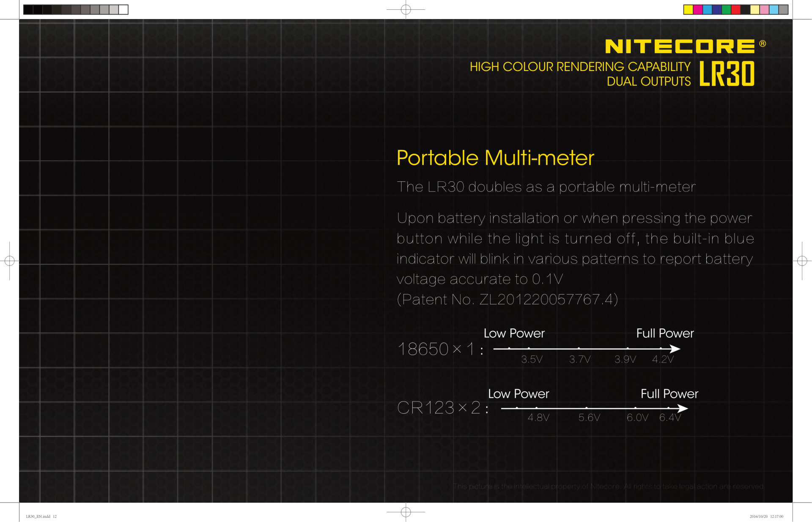Click the 5.6V marker on the CR123 scale
Viewport: 812px width, 522px height.
tap(589, 418)
